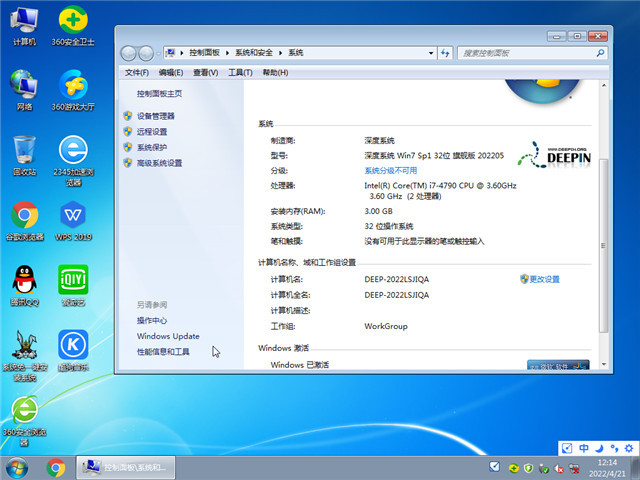Click the forward navigation arrow
640x480 pixels.
tap(146, 53)
